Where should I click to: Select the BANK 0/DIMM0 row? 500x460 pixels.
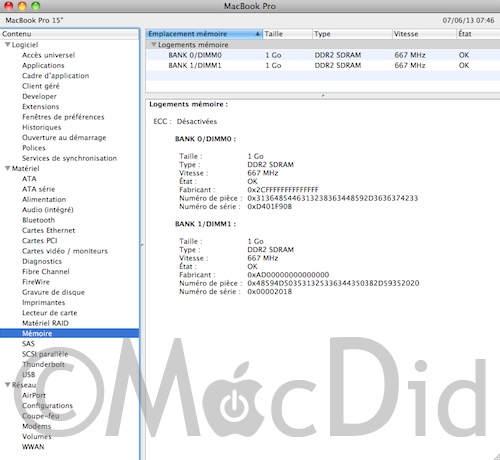coord(323,55)
